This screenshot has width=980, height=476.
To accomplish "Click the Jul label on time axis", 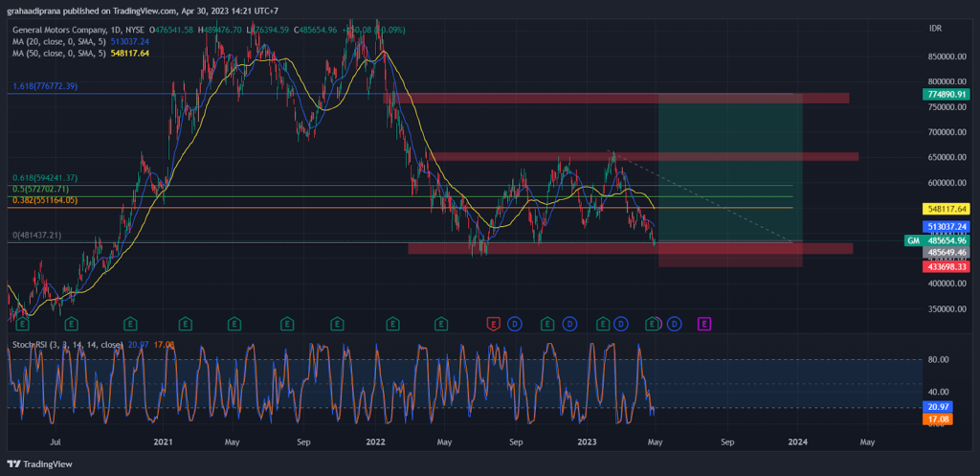I will (56, 442).
